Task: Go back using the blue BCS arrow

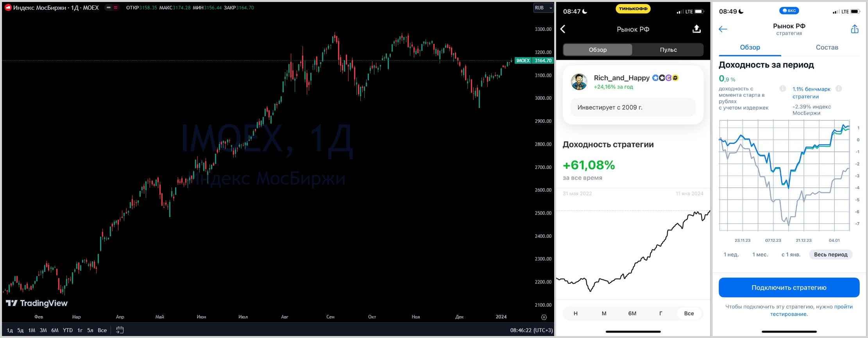Action: (x=723, y=29)
